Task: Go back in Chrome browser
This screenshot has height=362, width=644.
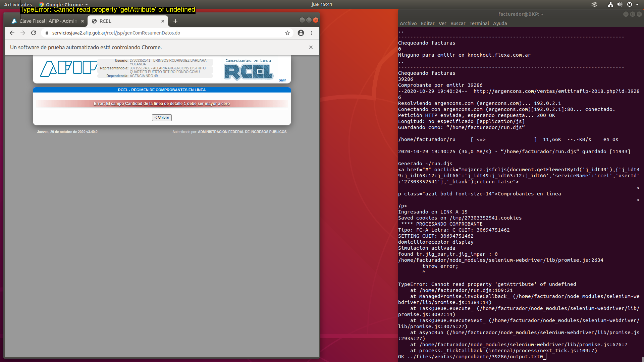Action: pyautogui.click(x=12, y=33)
